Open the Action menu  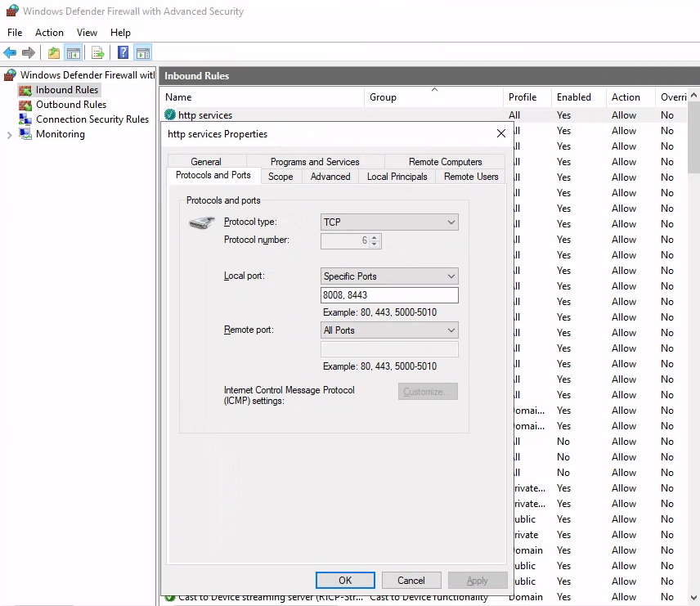49,33
